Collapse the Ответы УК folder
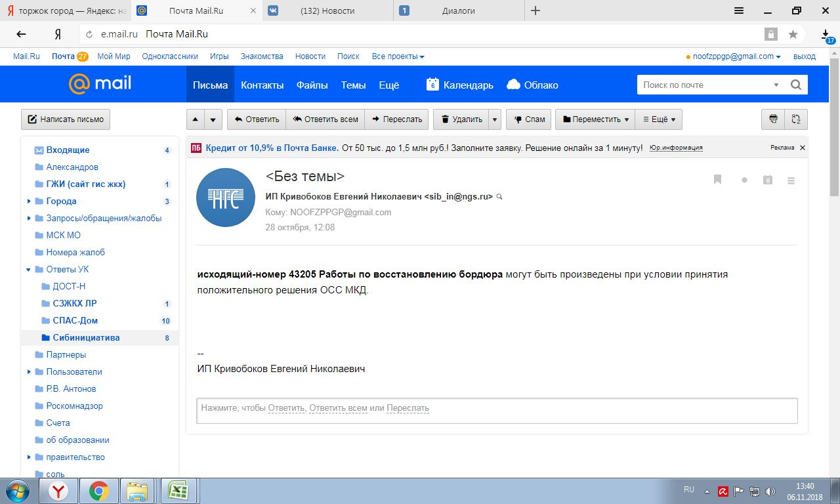The width and height of the screenshot is (840, 504). pos(29,270)
